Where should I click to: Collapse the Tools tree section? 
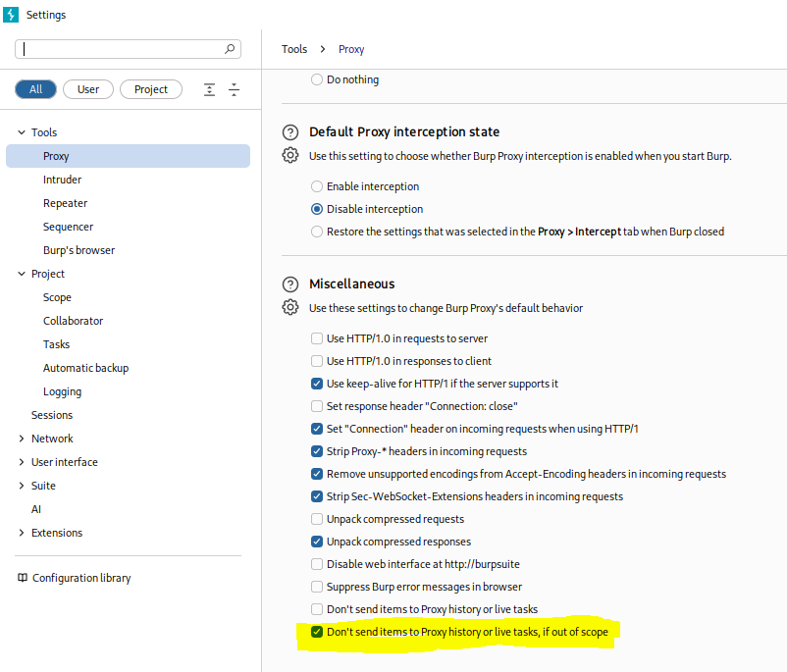coord(23,132)
